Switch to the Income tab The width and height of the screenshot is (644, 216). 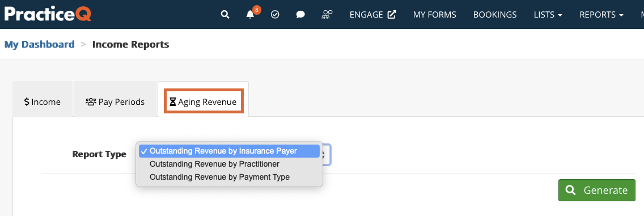(x=43, y=102)
